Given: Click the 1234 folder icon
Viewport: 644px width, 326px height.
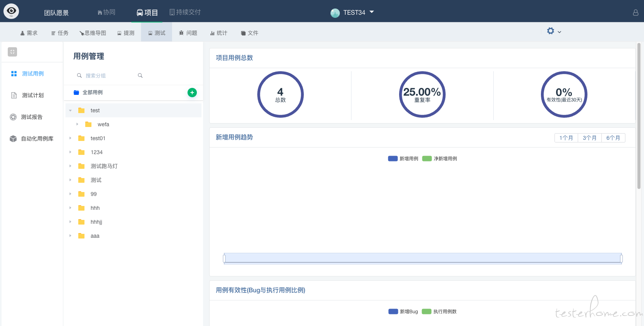Looking at the screenshot, I should (x=81, y=152).
